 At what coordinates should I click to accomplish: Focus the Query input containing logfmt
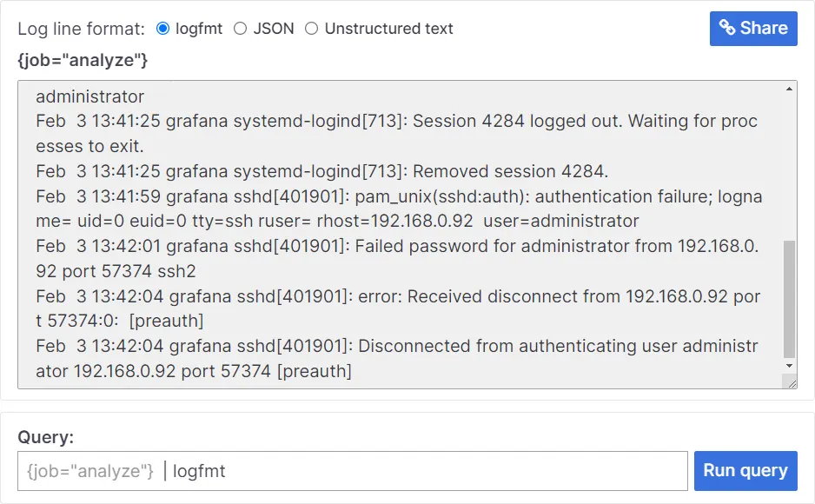(353, 471)
